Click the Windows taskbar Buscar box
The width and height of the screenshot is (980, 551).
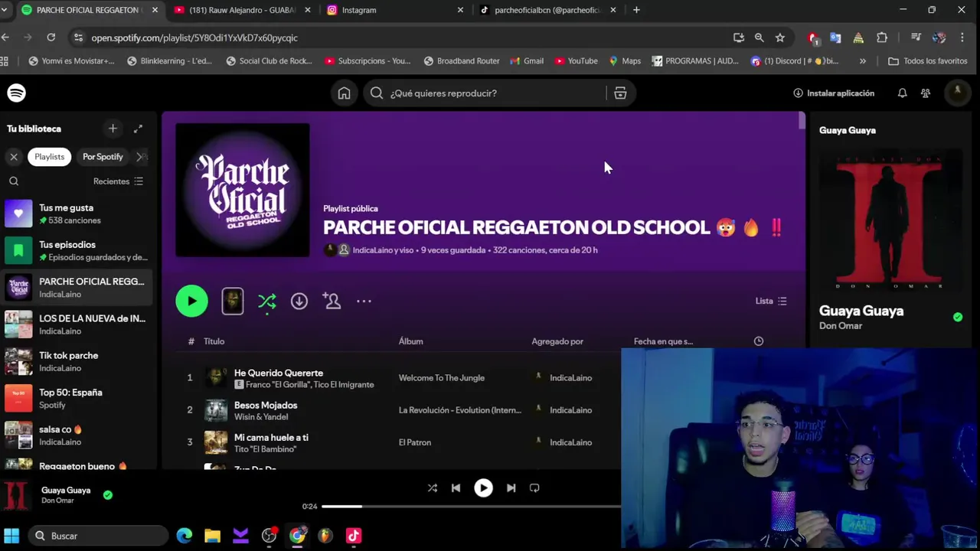(98, 536)
